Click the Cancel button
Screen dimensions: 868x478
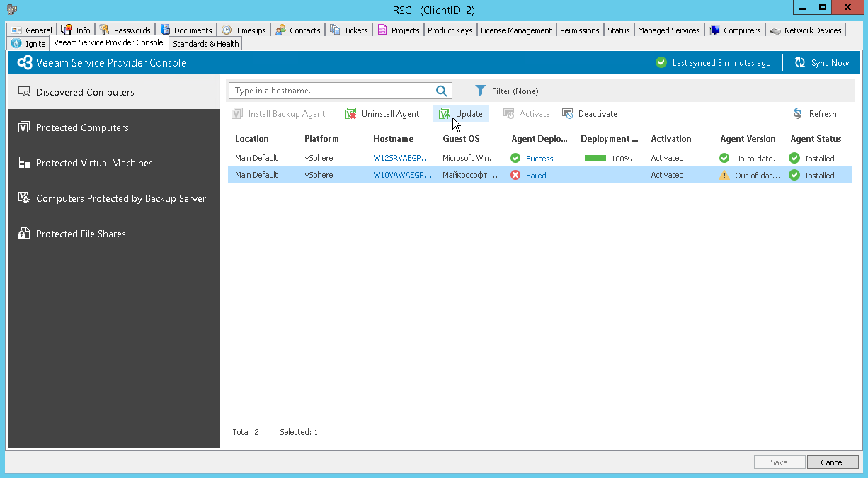coord(833,462)
